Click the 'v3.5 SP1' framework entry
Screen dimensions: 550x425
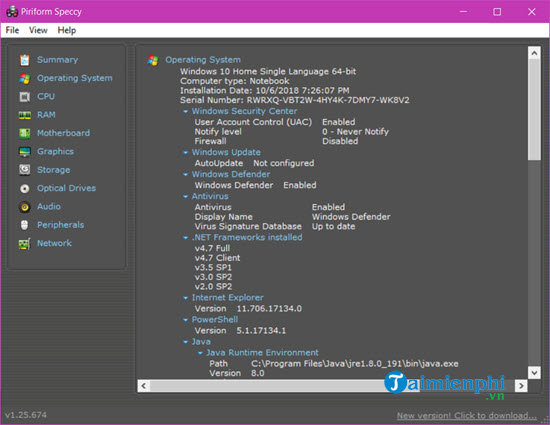[213, 268]
